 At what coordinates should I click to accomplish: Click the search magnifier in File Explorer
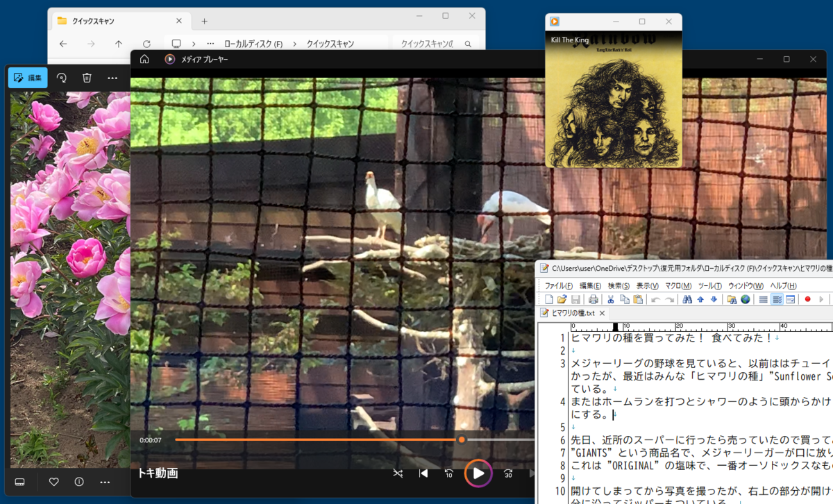[469, 44]
